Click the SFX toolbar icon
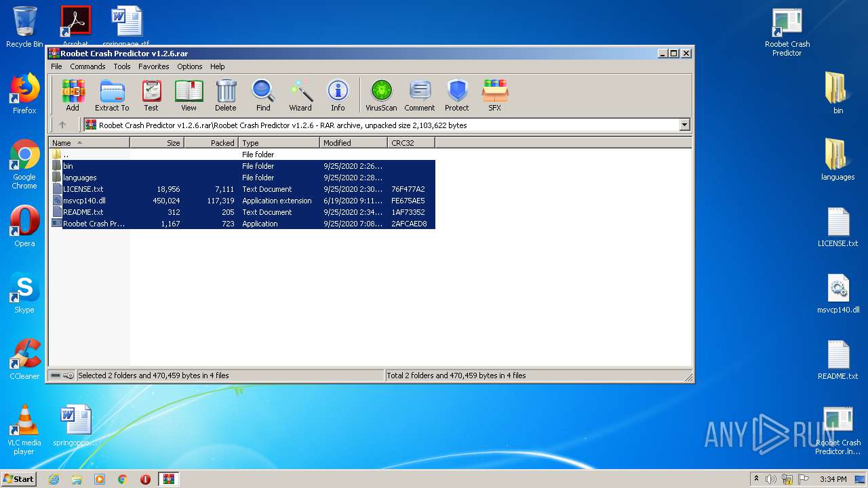Viewport: 868px width, 488px height. (x=495, y=95)
